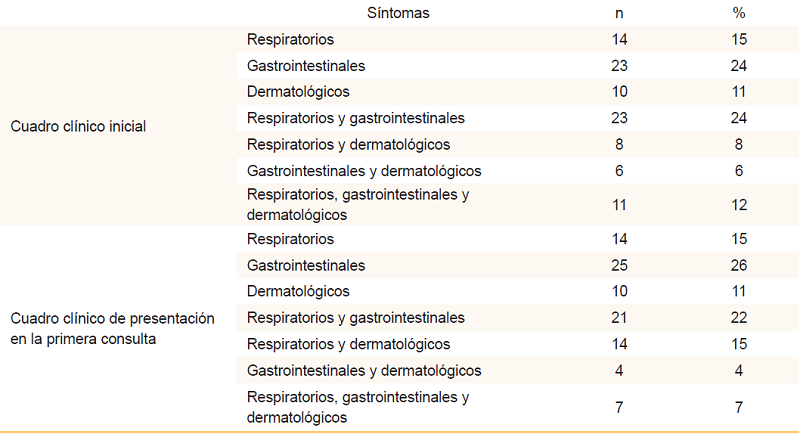Click "Respiratorios" under Cuadro clínico inicial
Image resolution: width=800 pixels, height=434 pixels.
pos(290,40)
